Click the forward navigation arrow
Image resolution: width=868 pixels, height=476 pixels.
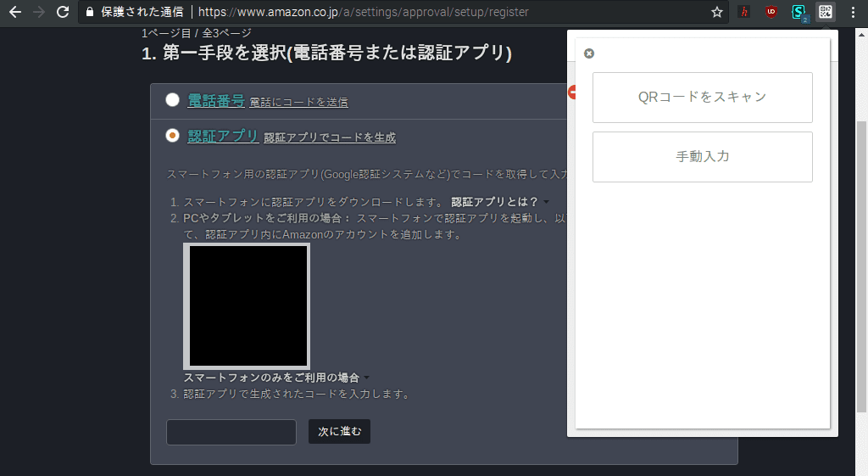coord(39,12)
